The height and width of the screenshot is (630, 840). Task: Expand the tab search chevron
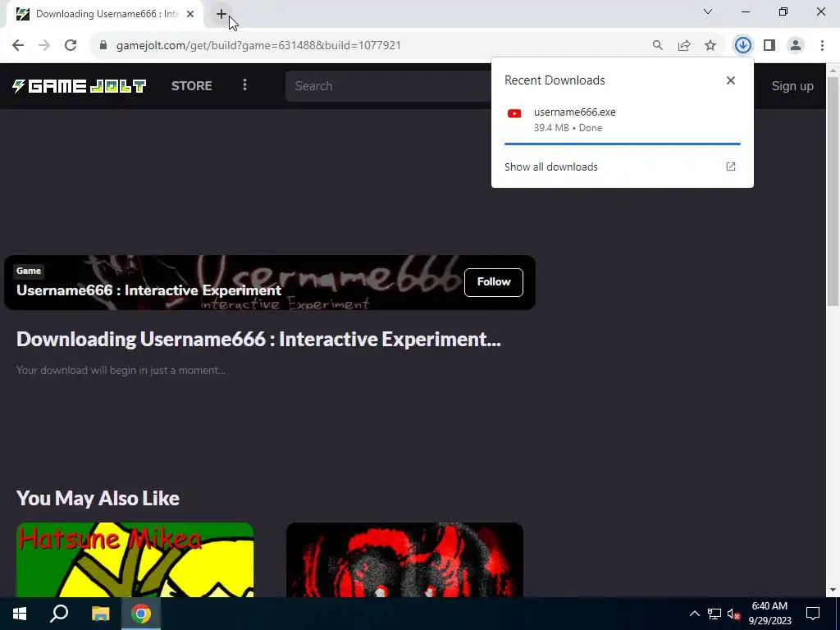click(x=708, y=11)
